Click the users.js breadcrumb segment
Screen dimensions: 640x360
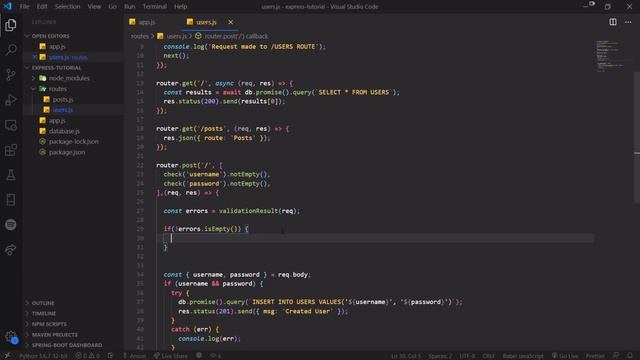176,36
